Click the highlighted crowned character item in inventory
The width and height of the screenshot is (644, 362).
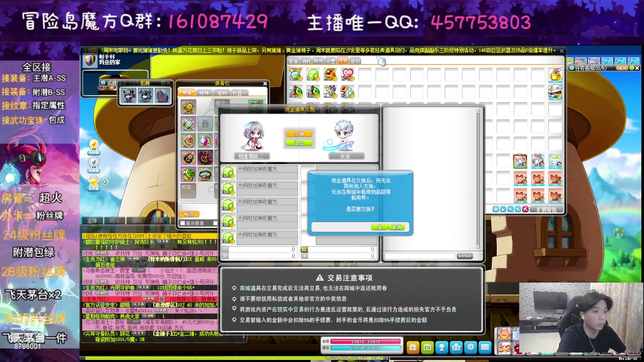pos(520,161)
